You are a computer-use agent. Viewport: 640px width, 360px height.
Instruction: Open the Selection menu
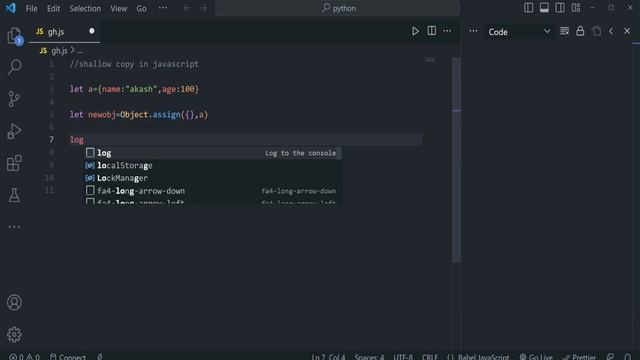[85, 9]
